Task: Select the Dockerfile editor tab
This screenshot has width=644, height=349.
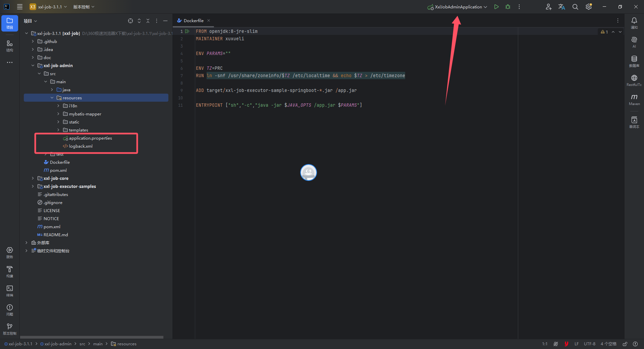Action: (x=193, y=20)
